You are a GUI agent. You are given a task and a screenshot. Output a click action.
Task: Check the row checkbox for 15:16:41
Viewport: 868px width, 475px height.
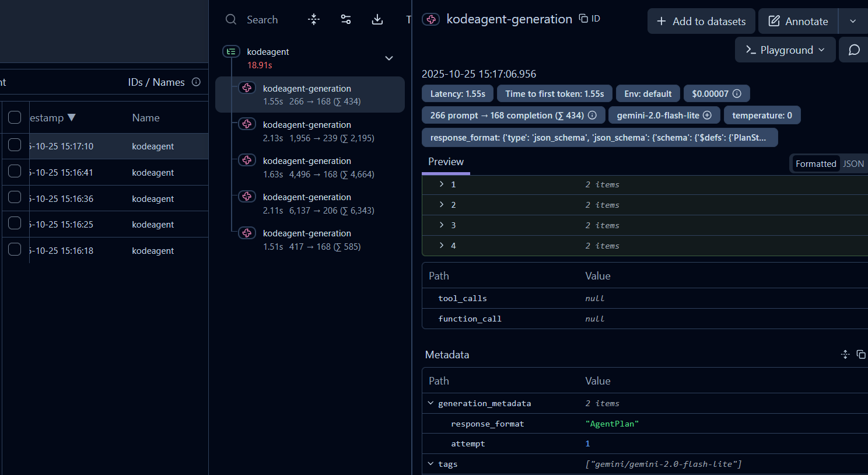[x=15, y=172]
